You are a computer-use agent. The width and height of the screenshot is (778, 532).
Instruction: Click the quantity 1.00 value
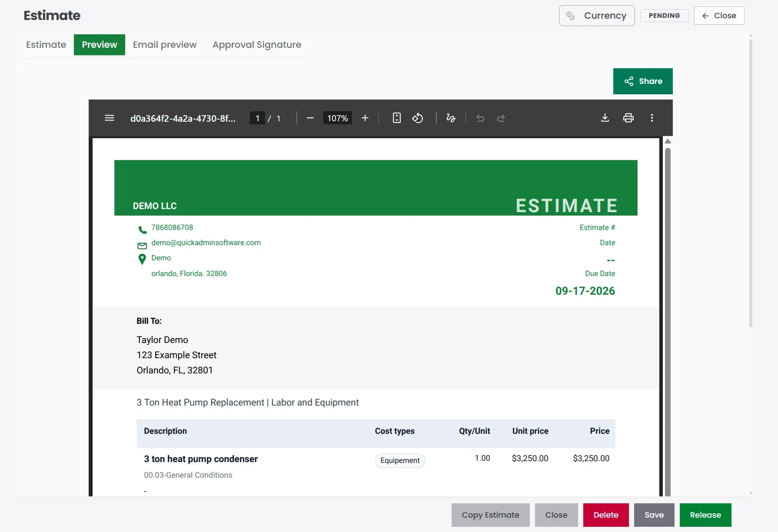coord(482,458)
